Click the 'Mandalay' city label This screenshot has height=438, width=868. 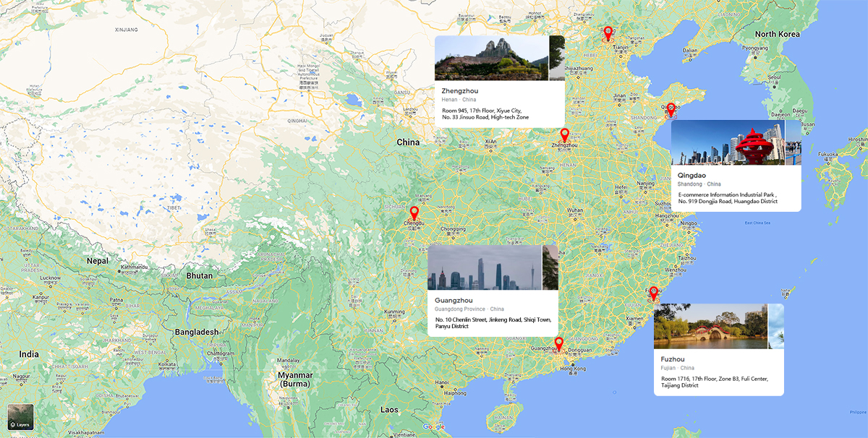pos(289,360)
